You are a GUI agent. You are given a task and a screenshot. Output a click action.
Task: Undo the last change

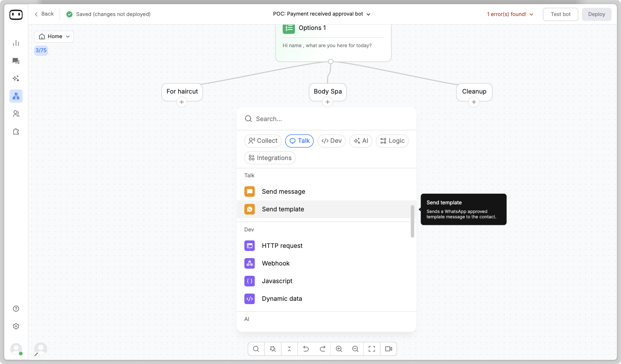coord(306,349)
